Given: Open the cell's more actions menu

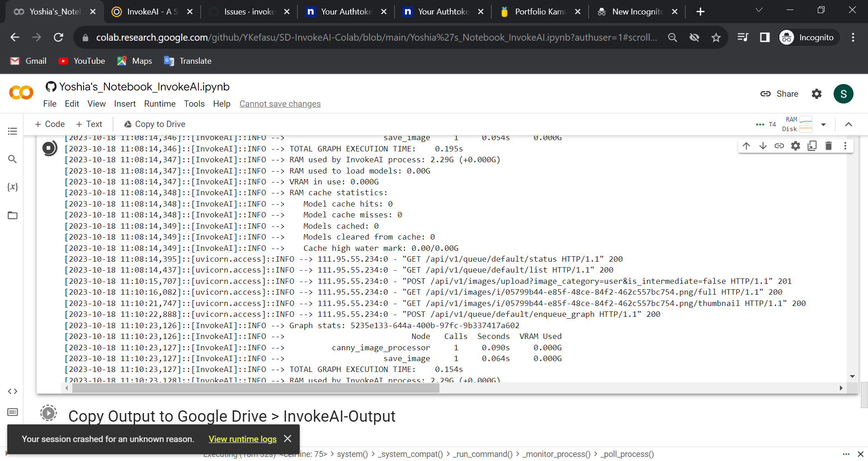Looking at the screenshot, I should point(846,146).
